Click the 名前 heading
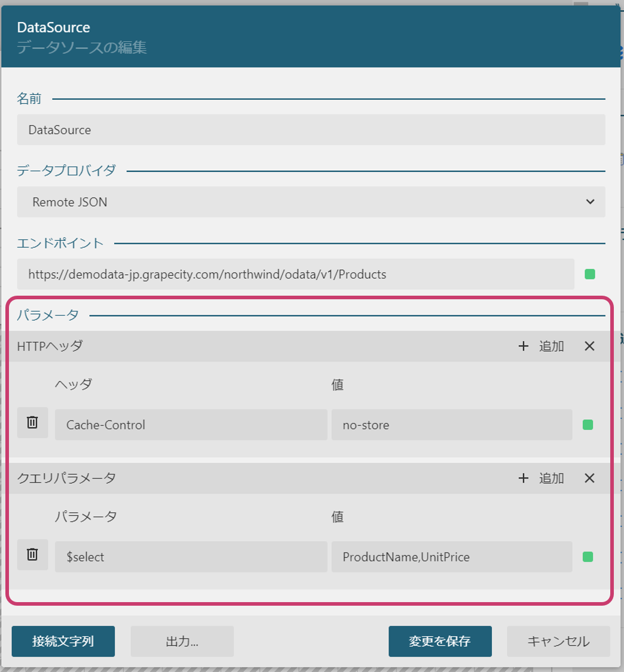This screenshot has width=624, height=672. point(29,99)
